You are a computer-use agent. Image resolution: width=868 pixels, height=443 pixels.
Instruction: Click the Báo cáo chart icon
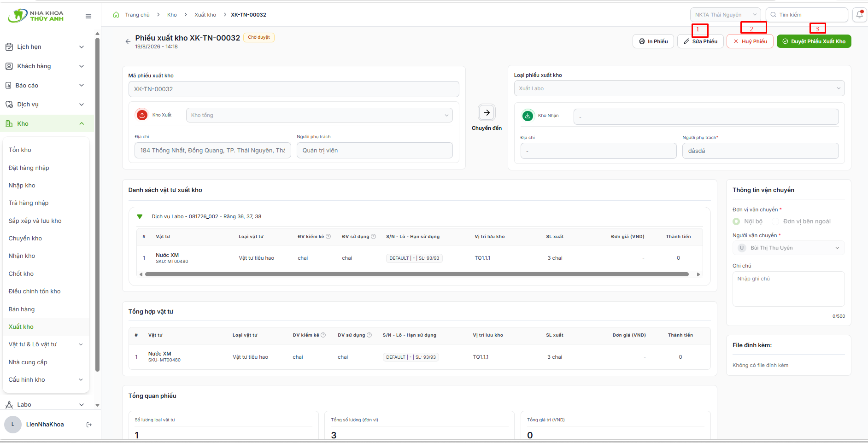(x=8, y=85)
